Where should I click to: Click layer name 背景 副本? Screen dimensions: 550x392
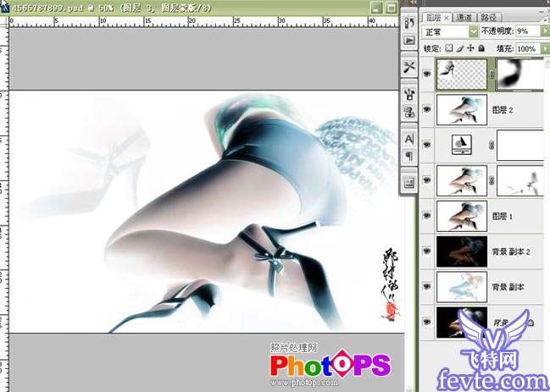click(x=508, y=287)
